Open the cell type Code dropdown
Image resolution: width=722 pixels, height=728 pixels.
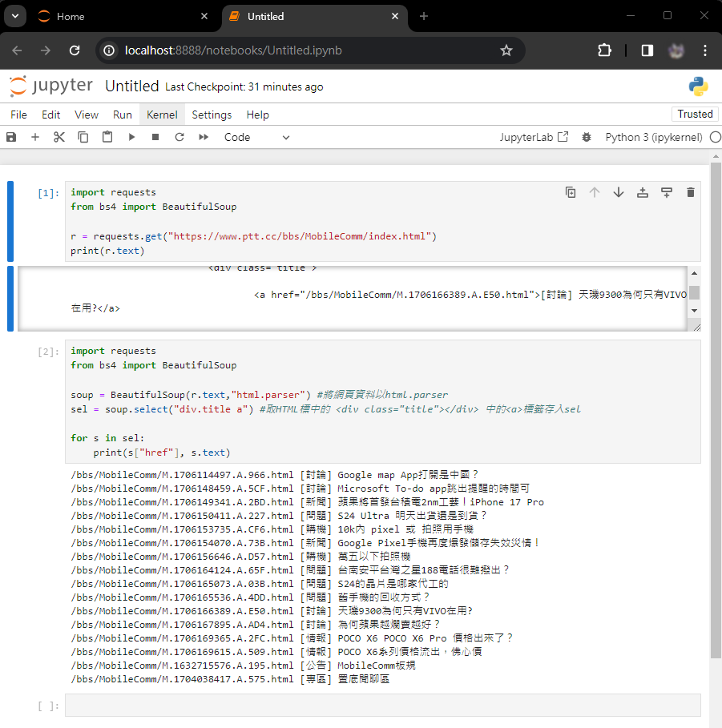coord(256,137)
